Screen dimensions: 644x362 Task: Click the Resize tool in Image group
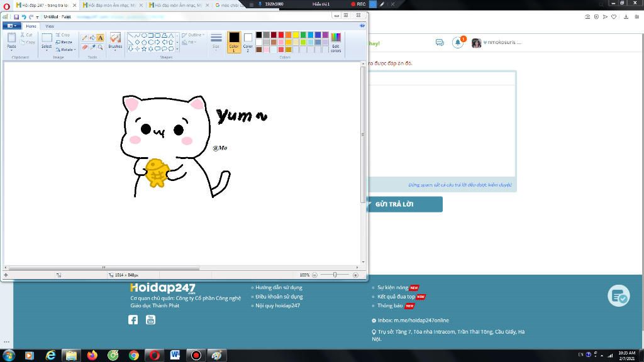coord(64,42)
